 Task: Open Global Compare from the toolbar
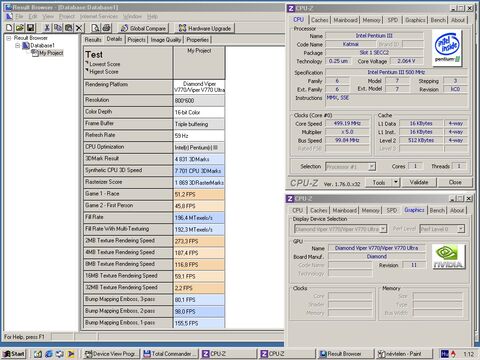point(143,28)
